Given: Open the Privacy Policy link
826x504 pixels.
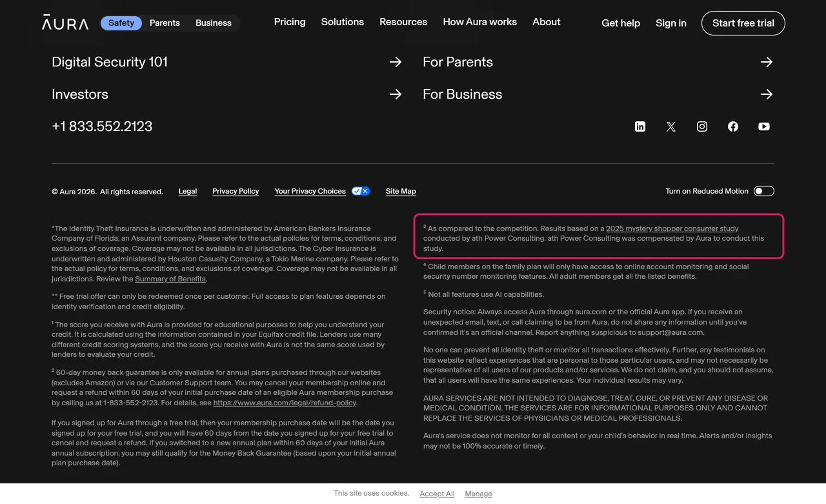Looking at the screenshot, I should (236, 192).
